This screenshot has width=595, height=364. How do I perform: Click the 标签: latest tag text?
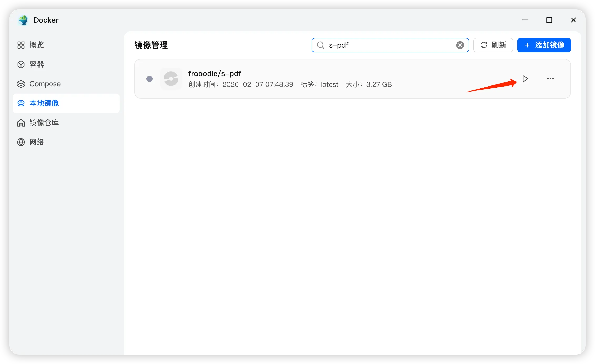(x=320, y=84)
